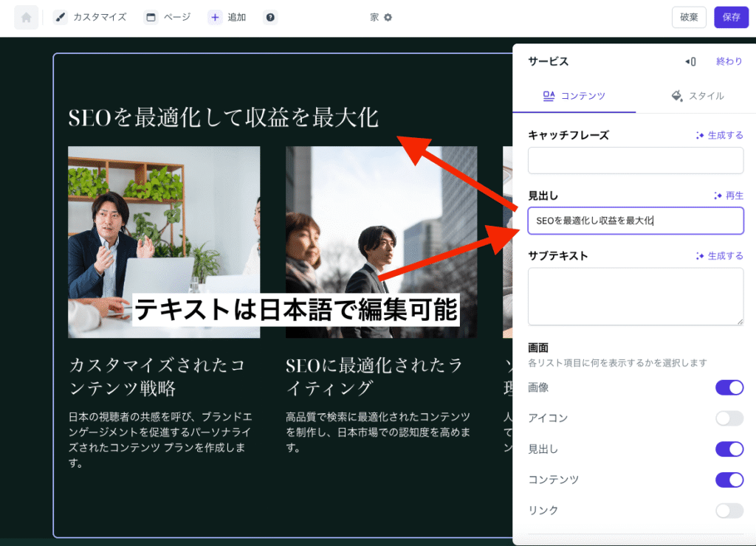
Task: Disable the 画像 toggle
Action: click(729, 387)
